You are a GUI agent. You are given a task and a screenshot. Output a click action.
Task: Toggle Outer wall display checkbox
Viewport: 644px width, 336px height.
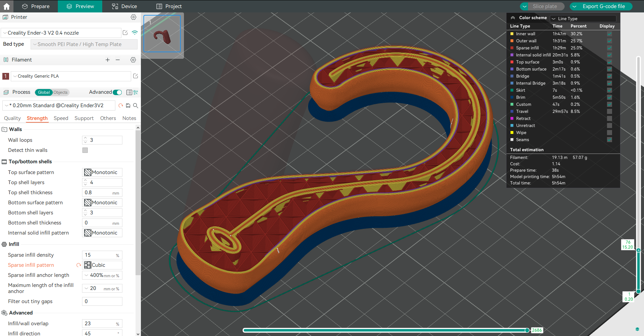tap(609, 41)
